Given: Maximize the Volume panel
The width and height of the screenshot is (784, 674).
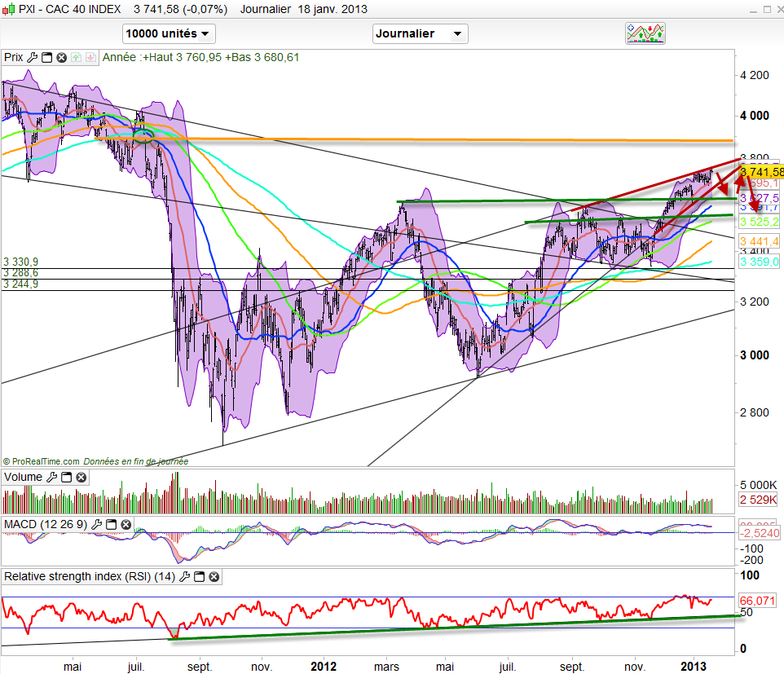Looking at the screenshot, I should coord(66,477).
